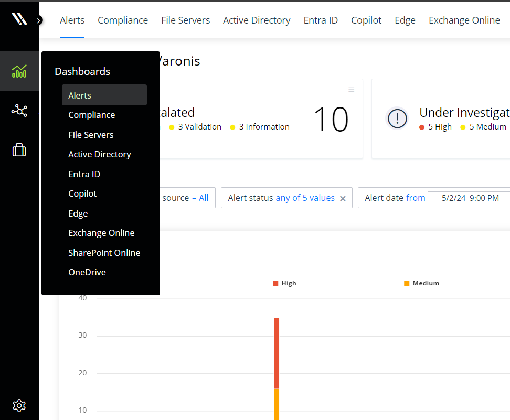Screen dimensions: 510x420
Task: Open the Escalated widget hamburger menu
Action: point(352,90)
